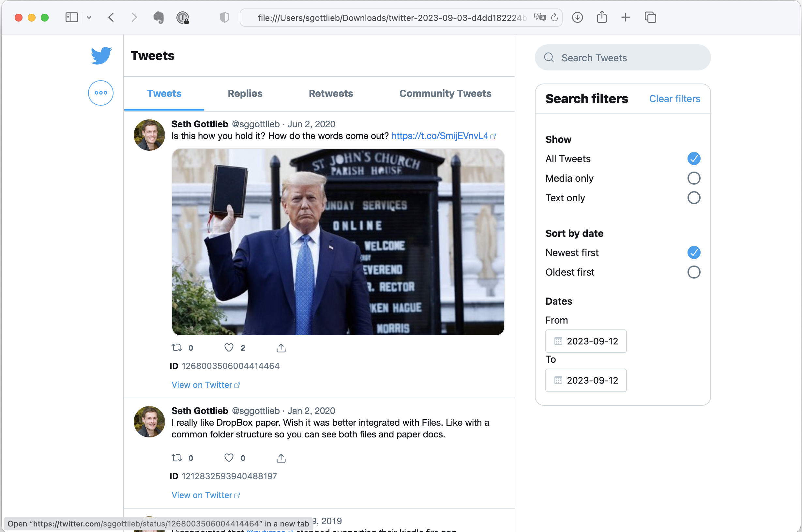This screenshot has width=802, height=532.
Task: Click the heart icon on DropBox paper tweet
Action: [x=229, y=458]
